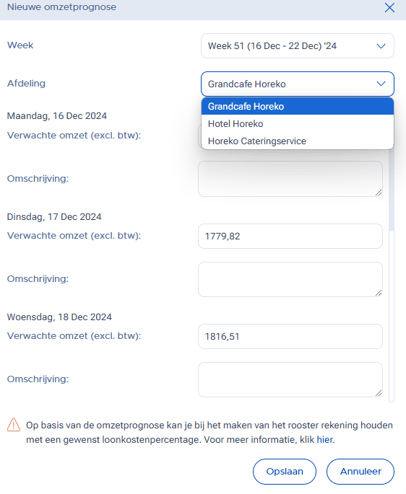Click Dinsdag expected revenue field 1779,82

point(290,236)
